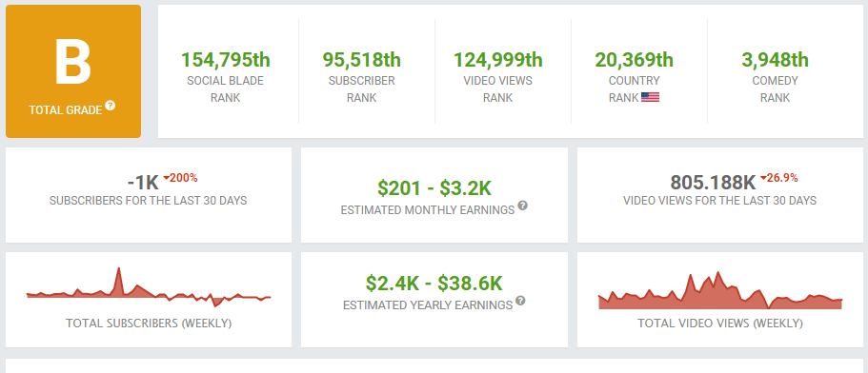Screen dimensions: 868x373
Task: Click the -1K subscribers figure
Action: (143, 182)
